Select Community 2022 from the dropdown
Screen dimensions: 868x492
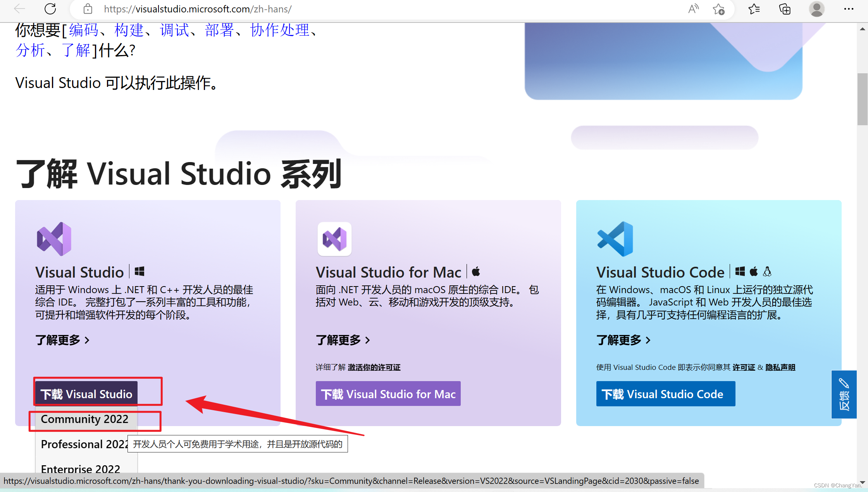[x=85, y=419]
